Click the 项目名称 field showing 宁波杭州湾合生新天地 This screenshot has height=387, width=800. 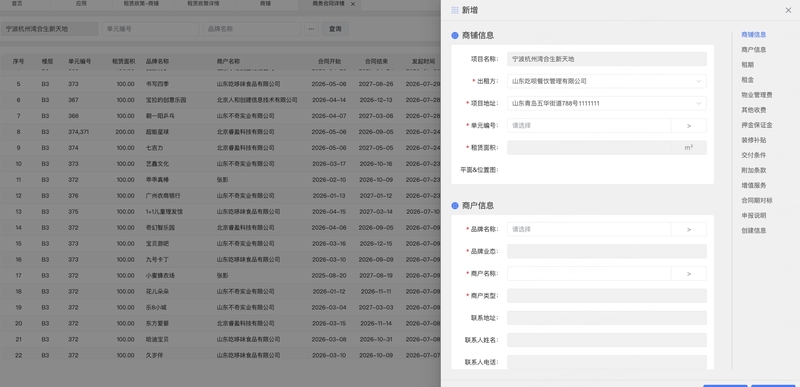[607, 59]
